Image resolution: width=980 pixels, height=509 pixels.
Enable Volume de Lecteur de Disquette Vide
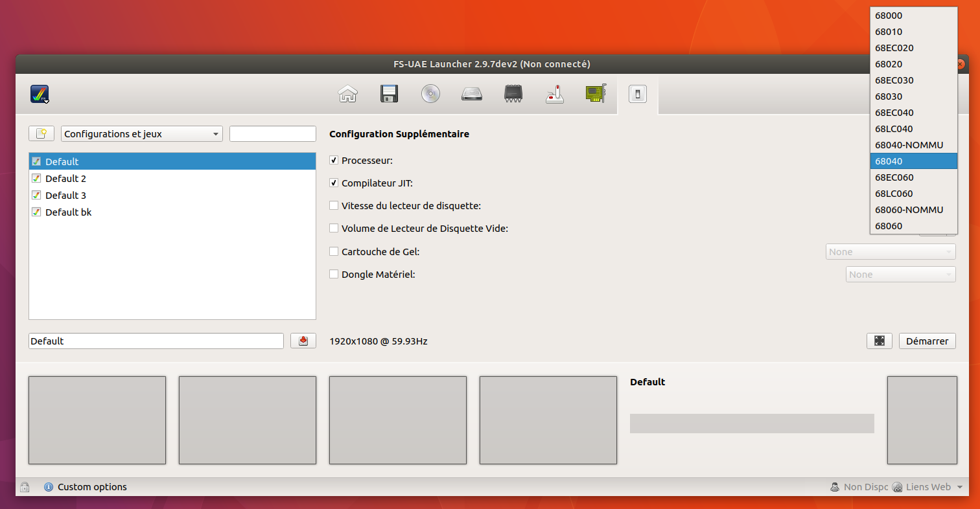pos(334,228)
